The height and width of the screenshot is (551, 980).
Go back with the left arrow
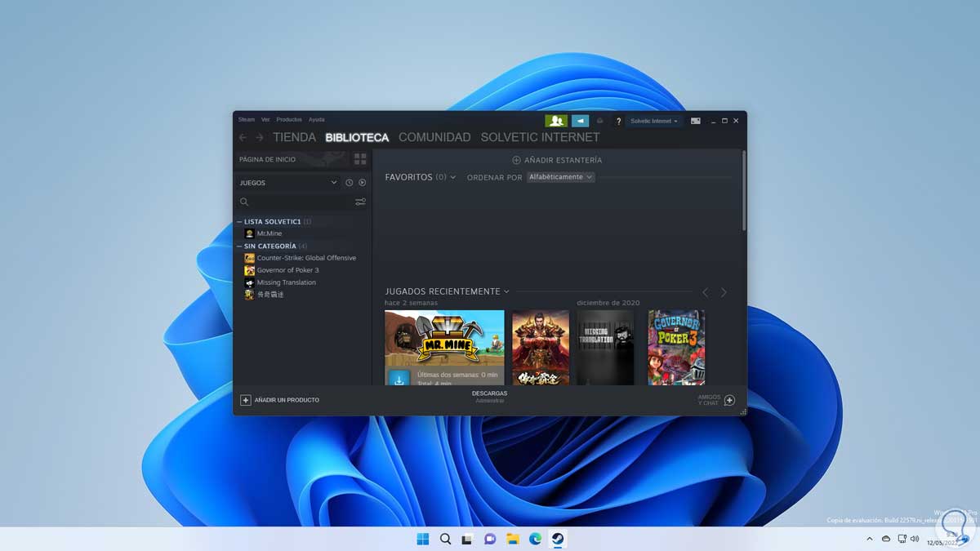pyautogui.click(x=243, y=137)
